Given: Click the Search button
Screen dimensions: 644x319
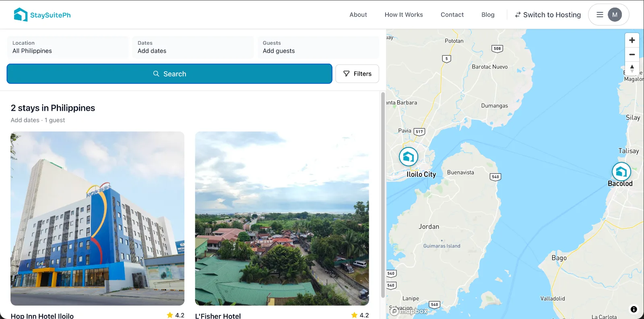Looking at the screenshot, I should tap(169, 74).
